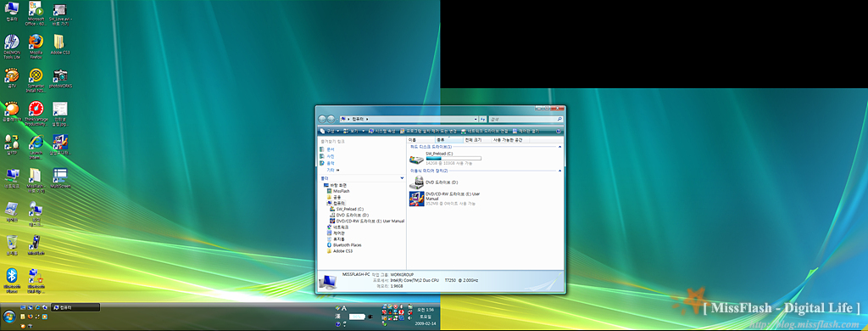Screen dimensions: 868x331
Task: Click the Explorer search box
Action: [526, 119]
